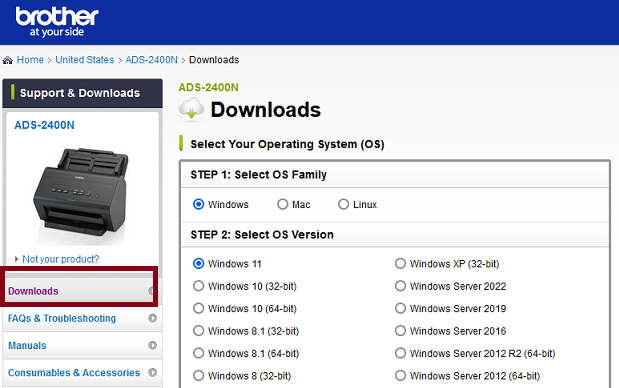Select Windows Server 2016 option

pyautogui.click(x=400, y=331)
